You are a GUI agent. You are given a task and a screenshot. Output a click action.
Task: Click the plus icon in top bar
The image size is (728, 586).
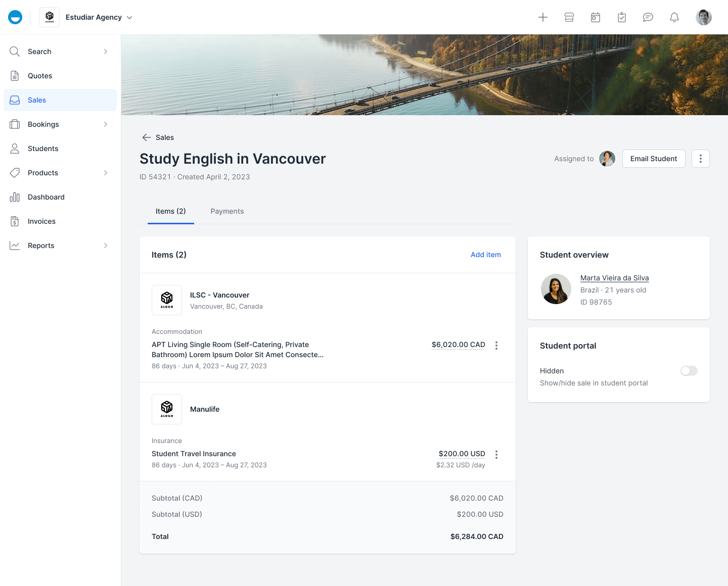[x=543, y=17]
